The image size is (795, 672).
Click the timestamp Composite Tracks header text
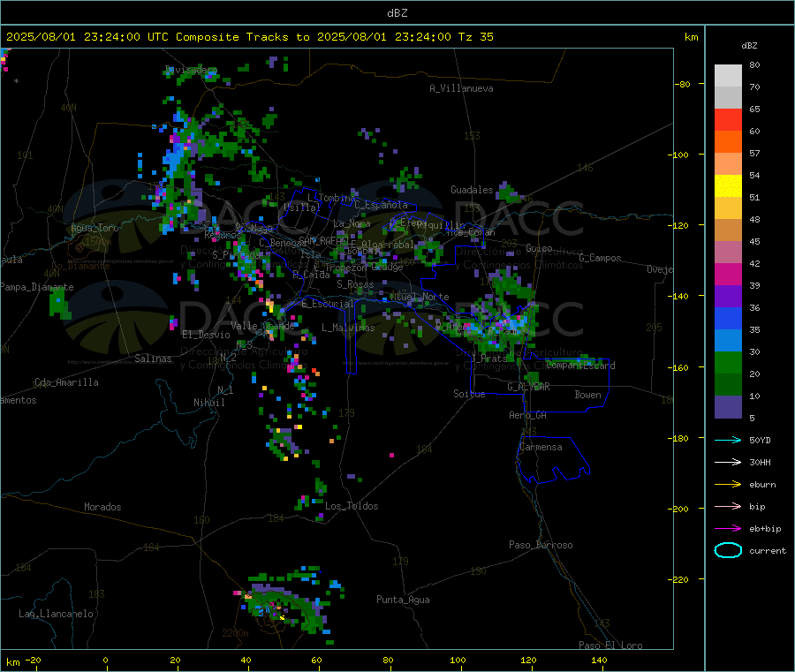click(250, 37)
